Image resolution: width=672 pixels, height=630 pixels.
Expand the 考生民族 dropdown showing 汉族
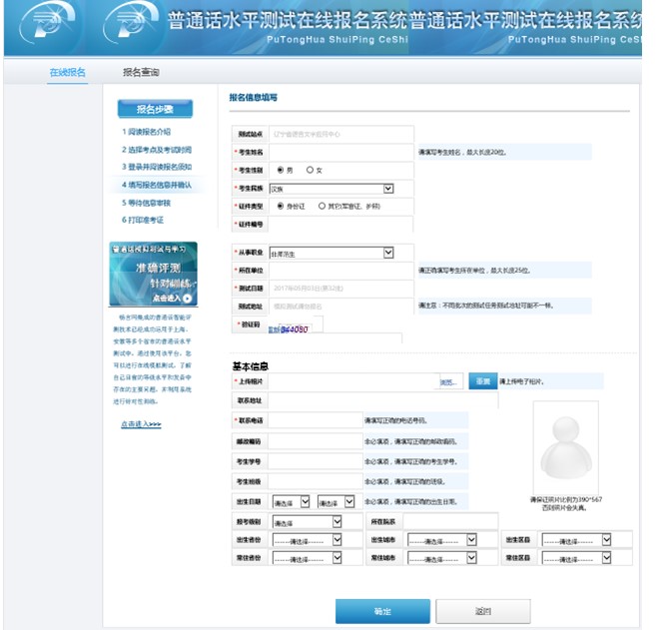click(x=331, y=188)
